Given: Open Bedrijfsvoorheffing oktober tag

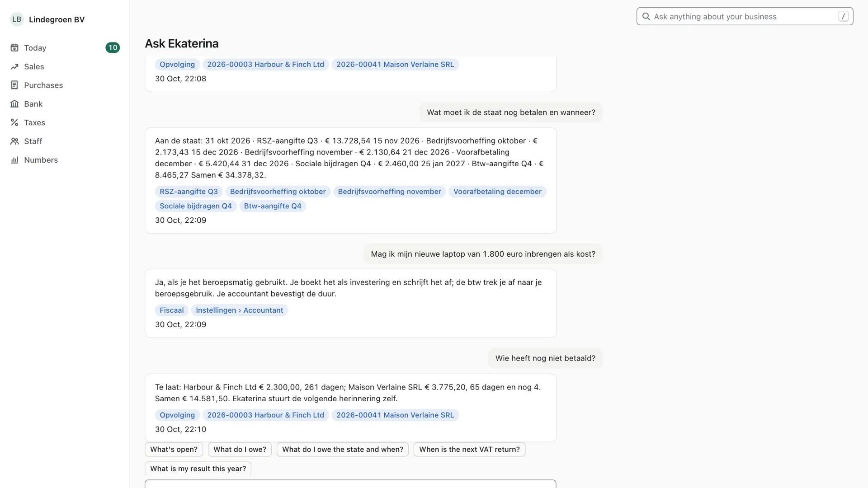Looking at the screenshot, I should (x=278, y=192).
